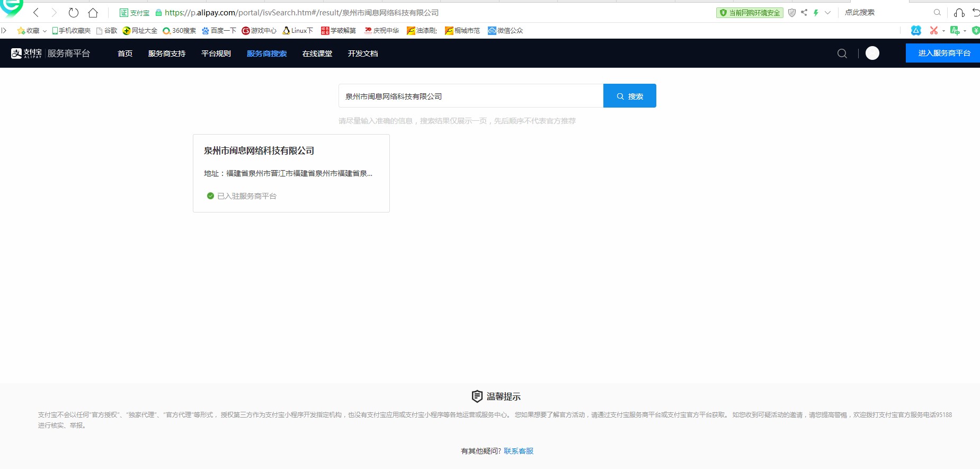
Task: Reload the page with the refresh icon
Action: coord(74,13)
